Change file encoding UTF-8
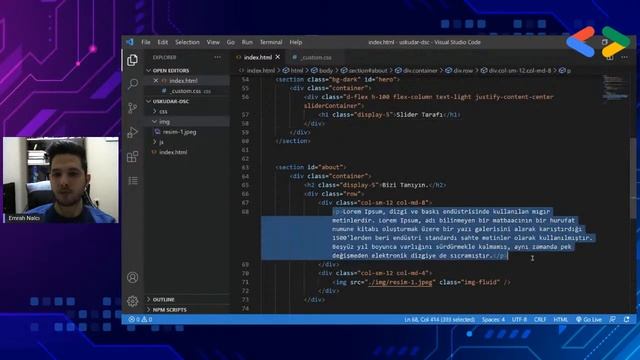The image size is (640, 360). 519,320
